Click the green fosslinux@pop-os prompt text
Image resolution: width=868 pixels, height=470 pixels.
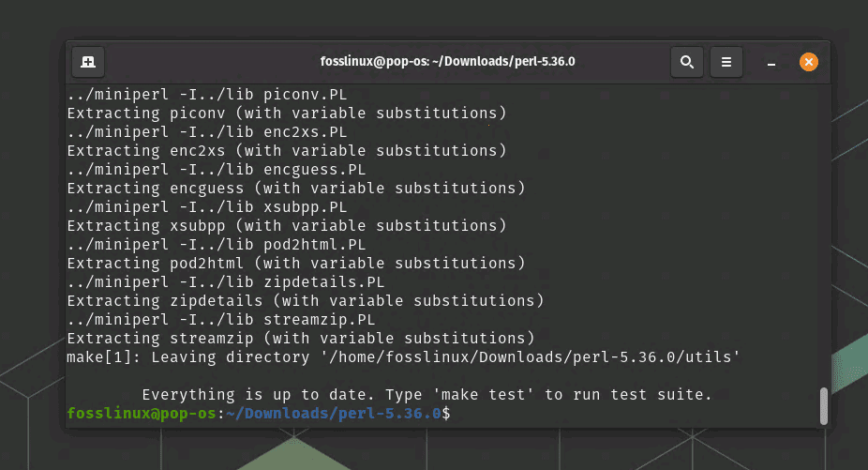pyautogui.click(x=142, y=414)
